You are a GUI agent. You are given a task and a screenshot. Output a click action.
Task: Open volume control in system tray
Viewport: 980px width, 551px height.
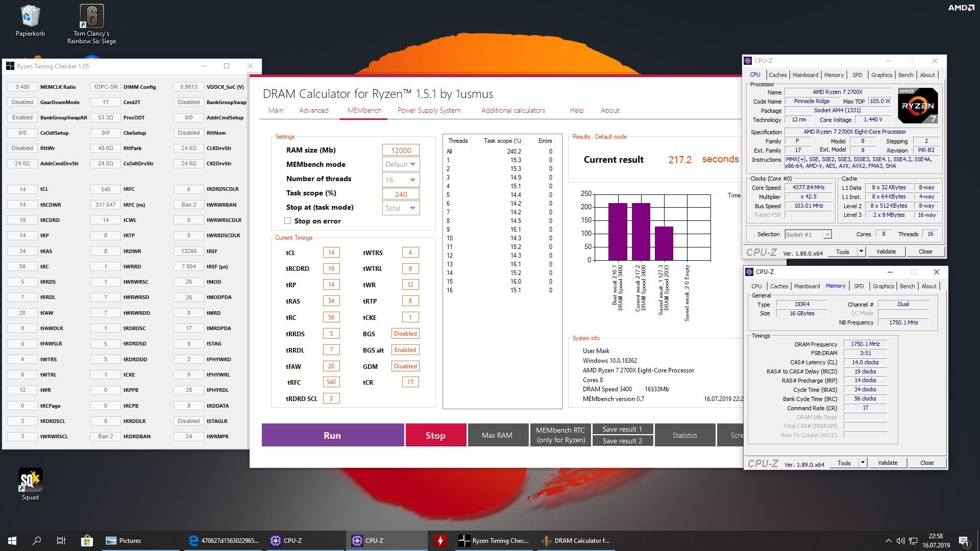coord(900,541)
